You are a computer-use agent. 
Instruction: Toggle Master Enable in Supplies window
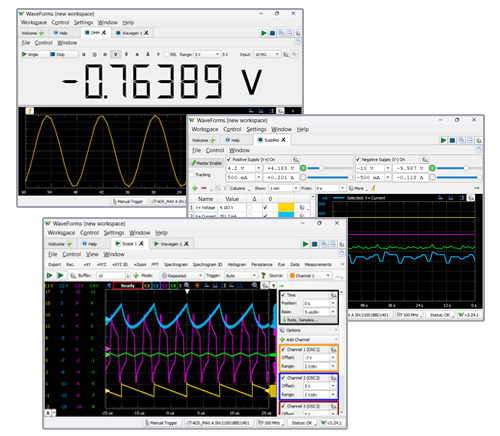pos(207,163)
